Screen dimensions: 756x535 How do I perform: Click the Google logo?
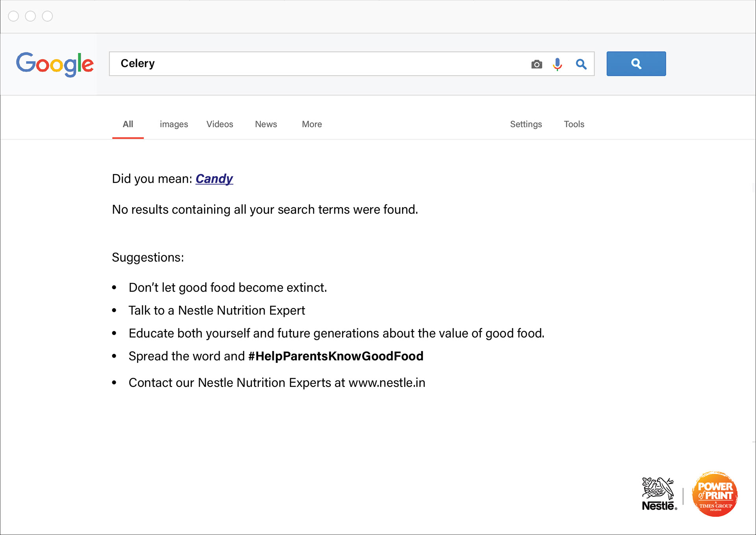click(55, 64)
